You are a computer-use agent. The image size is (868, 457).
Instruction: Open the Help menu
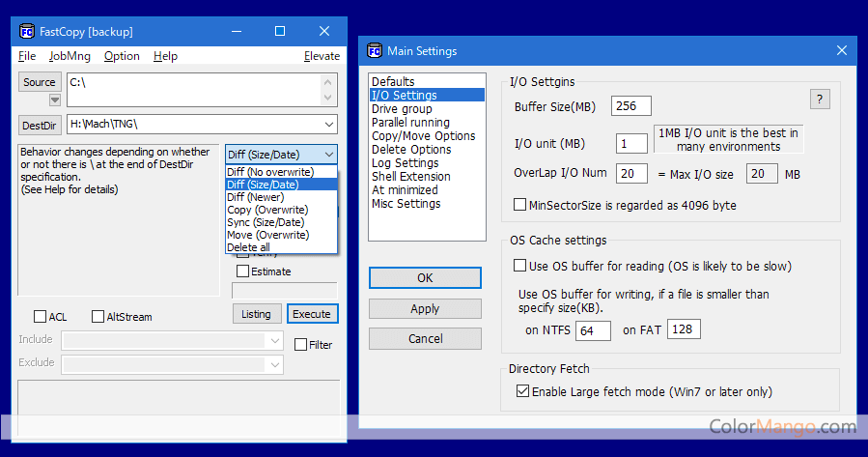165,56
